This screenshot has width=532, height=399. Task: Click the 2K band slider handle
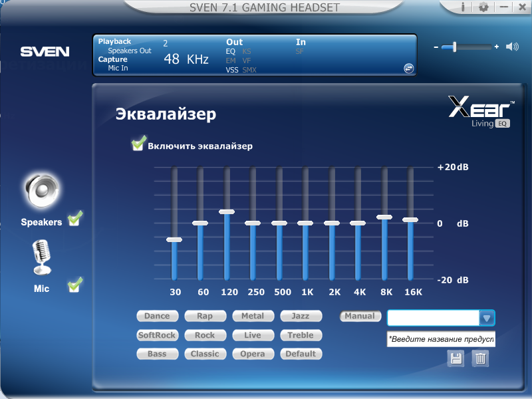click(332, 223)
